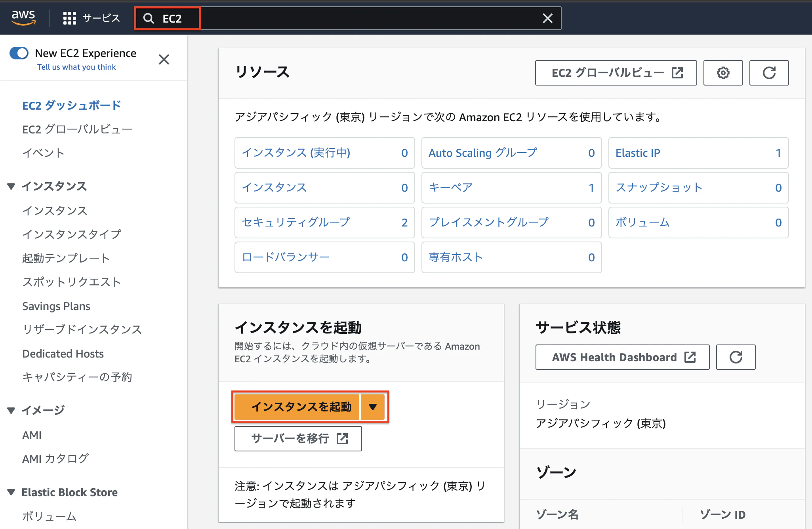Open ロードバランサー resource card

click(x=325, y=257)
